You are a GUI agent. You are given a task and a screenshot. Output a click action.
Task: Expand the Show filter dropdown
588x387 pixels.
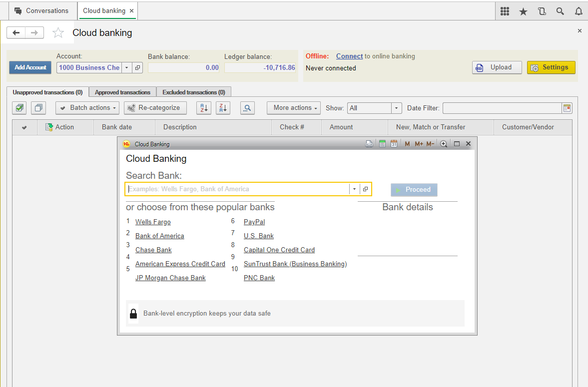pos(396,108)
